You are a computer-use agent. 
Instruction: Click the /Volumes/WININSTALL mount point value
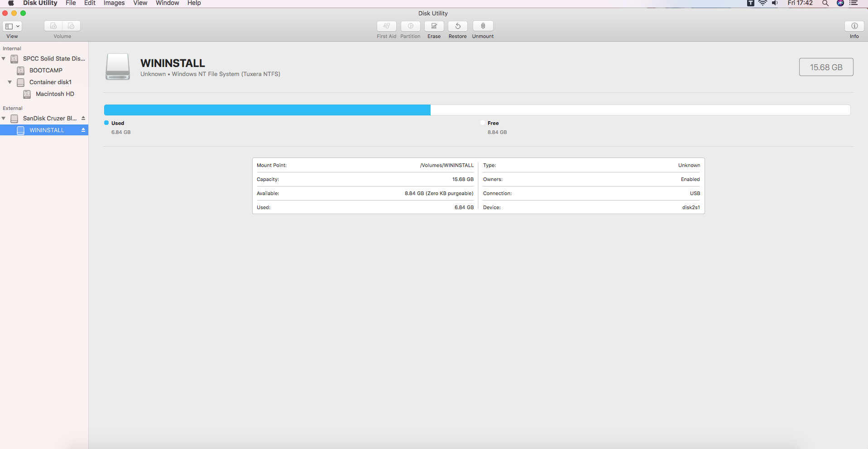[447, 166]
